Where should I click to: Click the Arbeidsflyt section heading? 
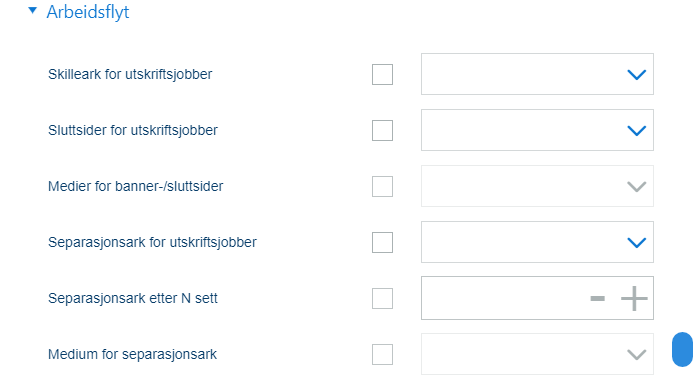[88, 12]
